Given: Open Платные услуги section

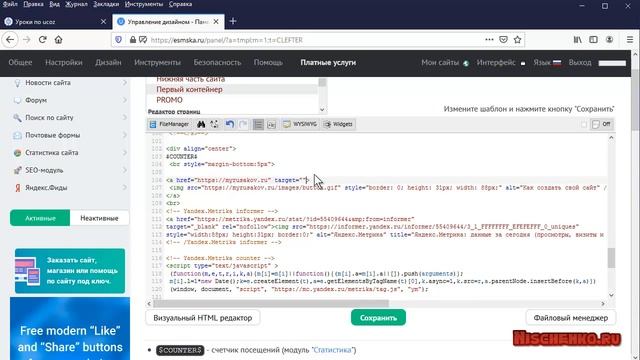Looking at the screenshot, I should (328, 62).
